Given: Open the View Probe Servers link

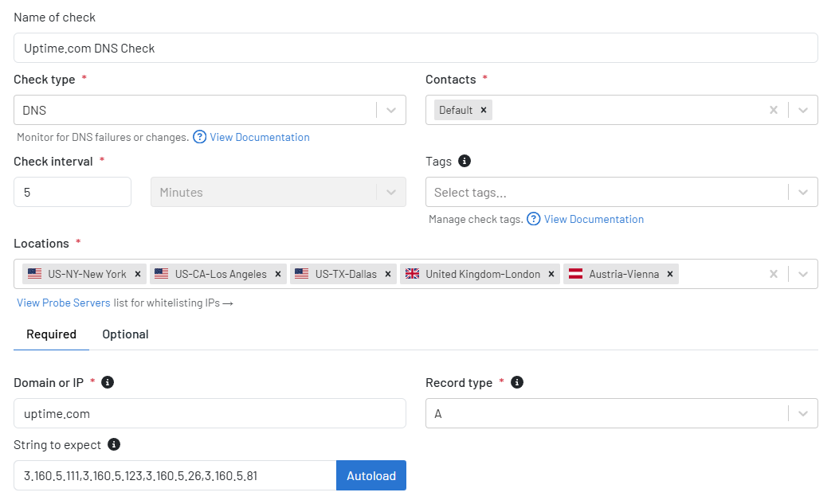Looking at the screenshot, I should pyautogui.click(x=64, y=303).
